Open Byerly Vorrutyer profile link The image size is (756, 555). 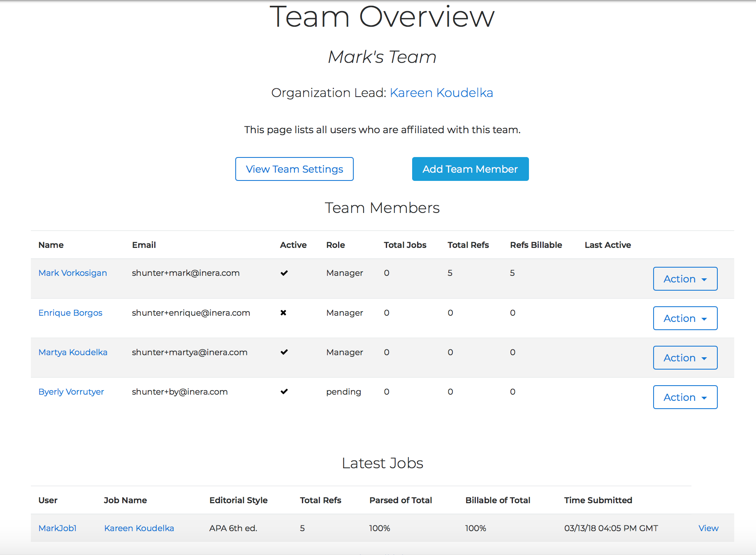pyautogui.click(x=71, y=392)
